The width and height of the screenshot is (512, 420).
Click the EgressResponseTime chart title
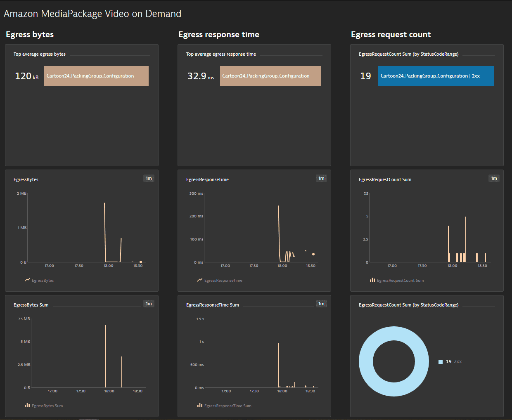tap(207, 179)
